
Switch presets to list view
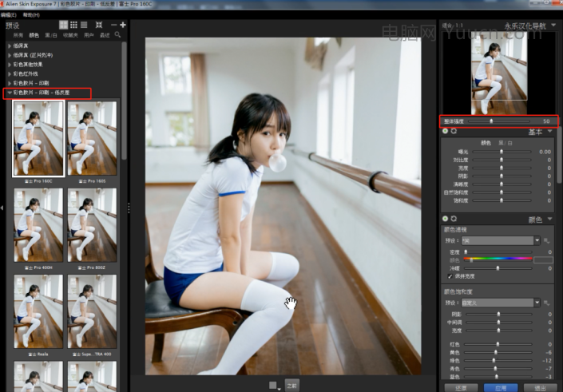[x=84, y=26]
